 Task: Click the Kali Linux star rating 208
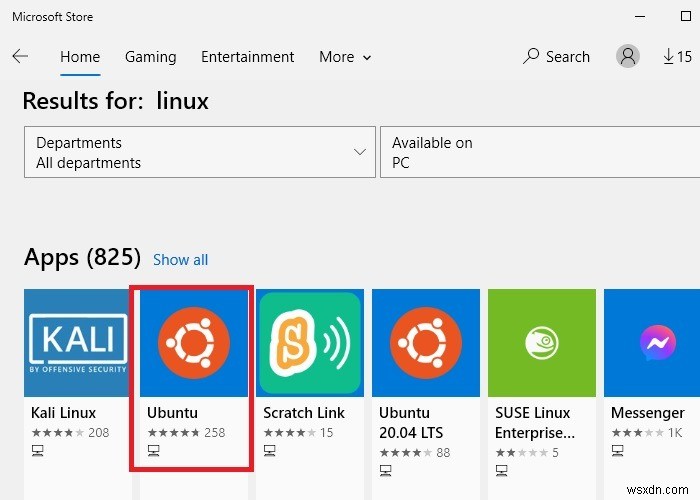[x=70, y=433]
